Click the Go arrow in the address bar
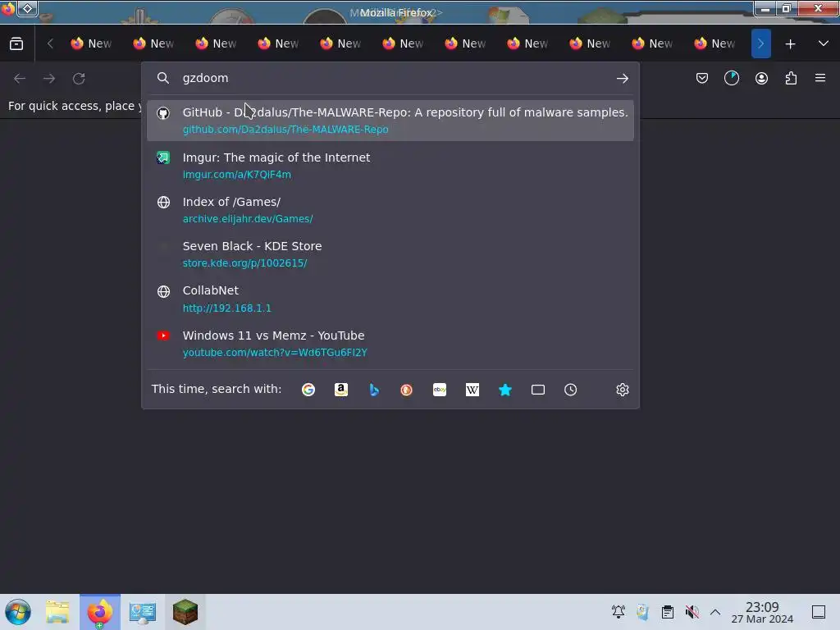The height and width of the screenshot is (630, 840). coord(622,79)
